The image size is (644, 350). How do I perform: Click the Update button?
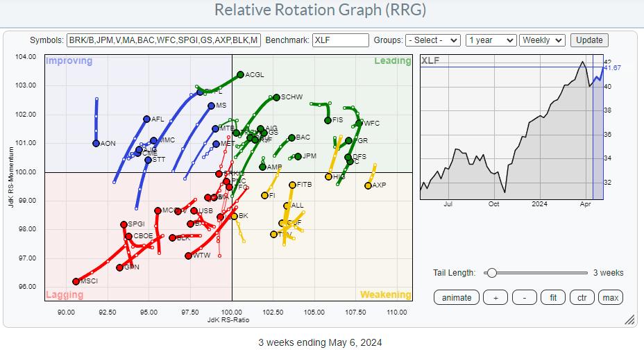[x=589, y=40]
